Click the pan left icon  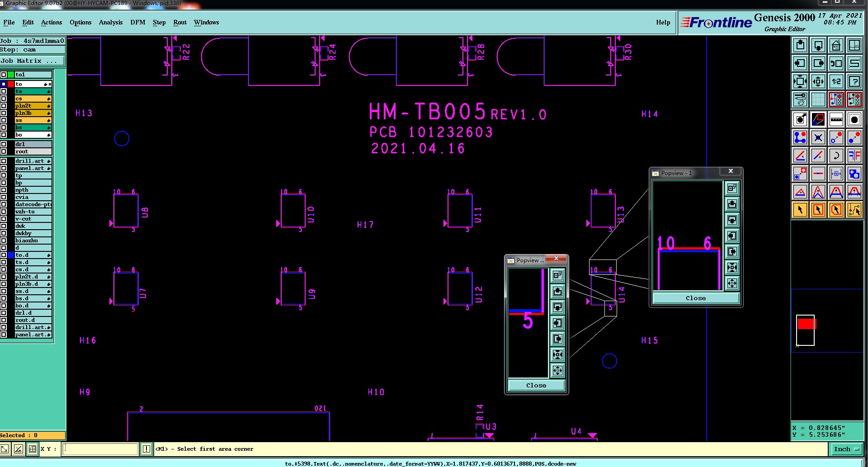(x=800, y=63)
